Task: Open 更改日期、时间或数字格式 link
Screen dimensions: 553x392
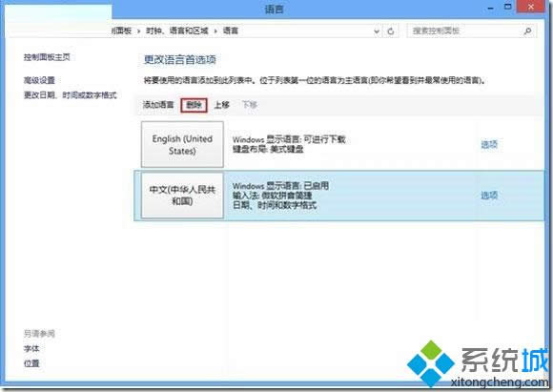Action: (70, 95)
